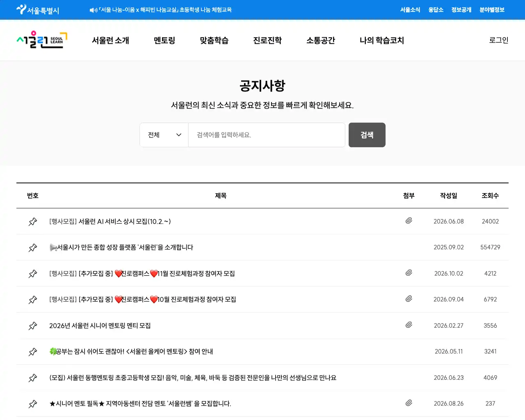Open the 멘토링 menu
The width and height of the screenshot is (525, 420).
(x=164, y=40)
